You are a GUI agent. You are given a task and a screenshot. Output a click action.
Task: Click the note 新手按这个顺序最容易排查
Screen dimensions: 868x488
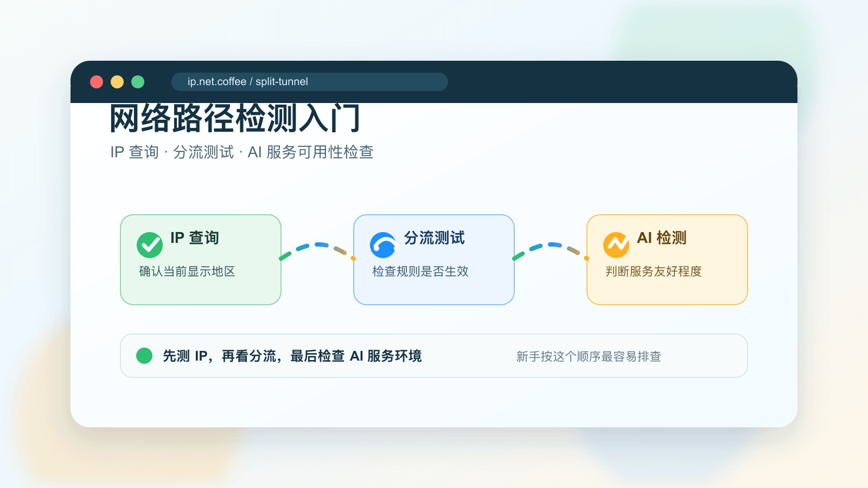point(589,356)
